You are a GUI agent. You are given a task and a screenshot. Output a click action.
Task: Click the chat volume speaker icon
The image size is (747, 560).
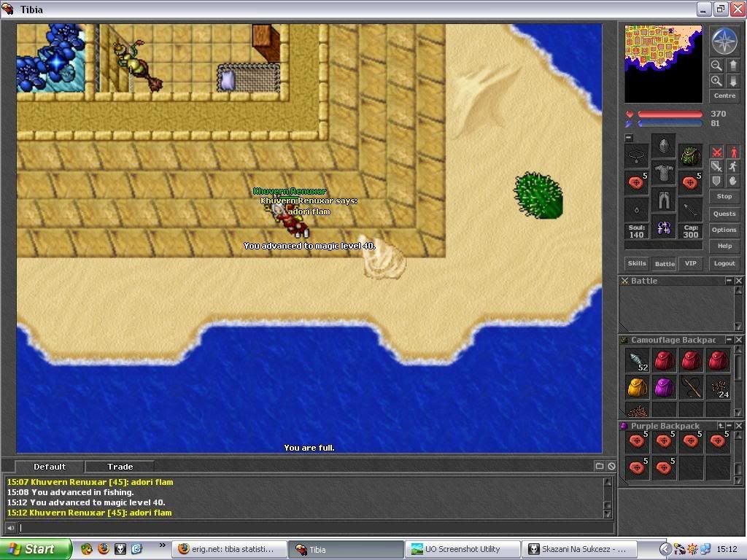(10, 528)
